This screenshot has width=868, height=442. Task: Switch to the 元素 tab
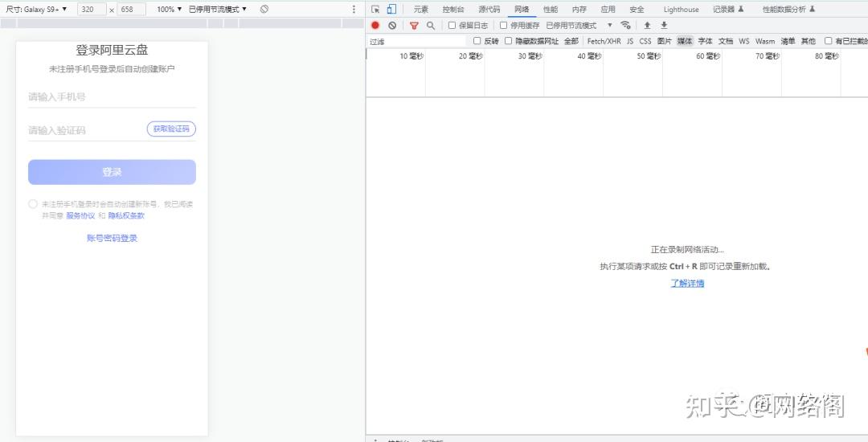[421, 10]
